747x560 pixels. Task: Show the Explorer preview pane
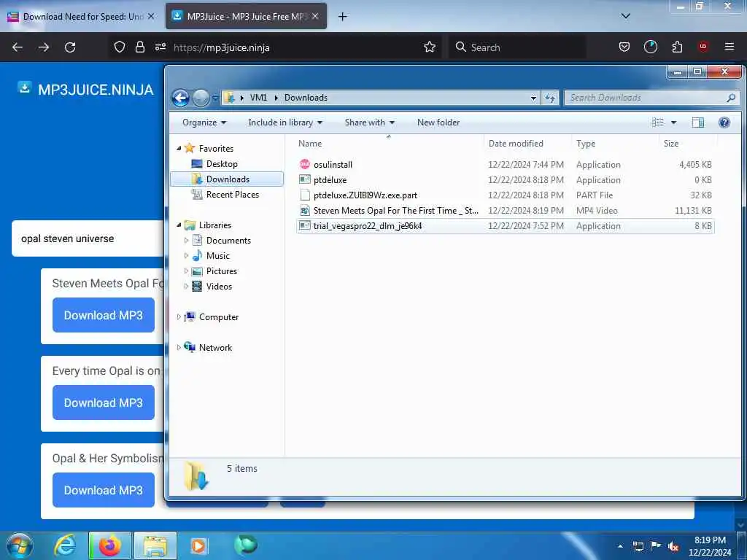pos(698,122)
